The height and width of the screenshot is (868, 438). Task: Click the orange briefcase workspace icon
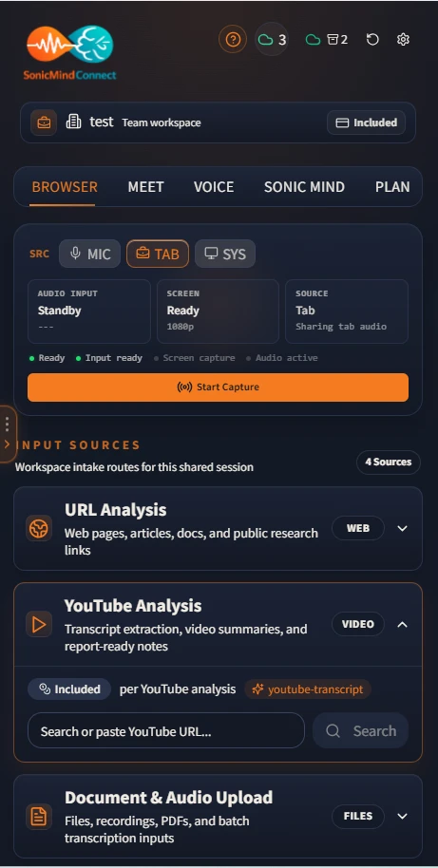(x=44, y=123)
